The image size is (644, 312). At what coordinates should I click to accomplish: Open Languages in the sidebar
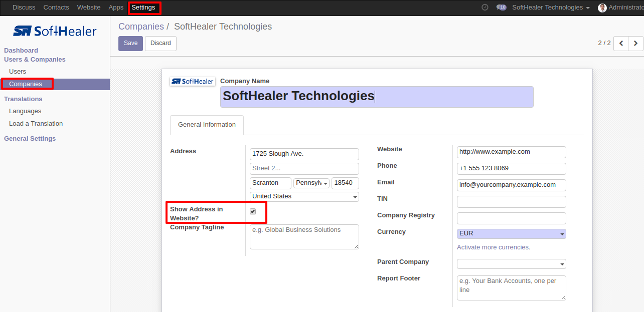pos(25,111)
